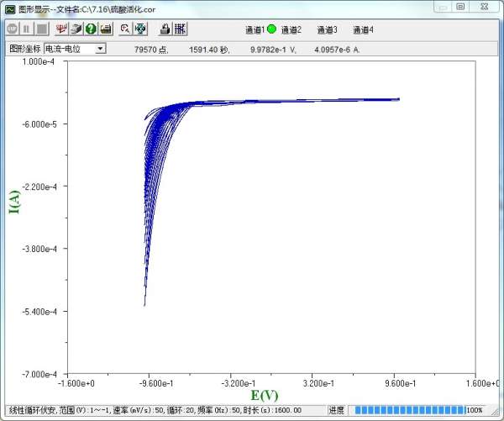Select 通道4 channel

363,30
